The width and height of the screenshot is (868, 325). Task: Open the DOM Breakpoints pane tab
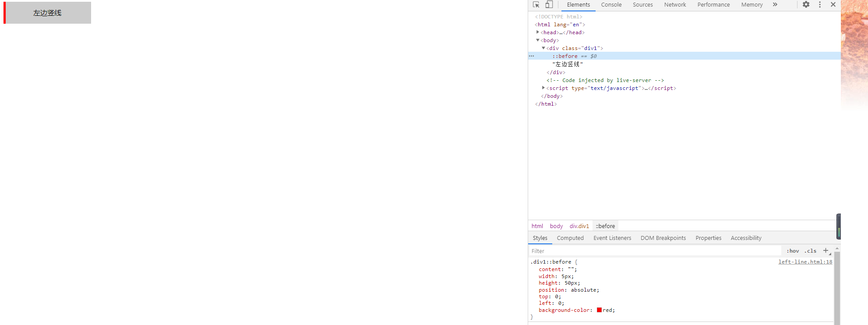click(663, 238)
